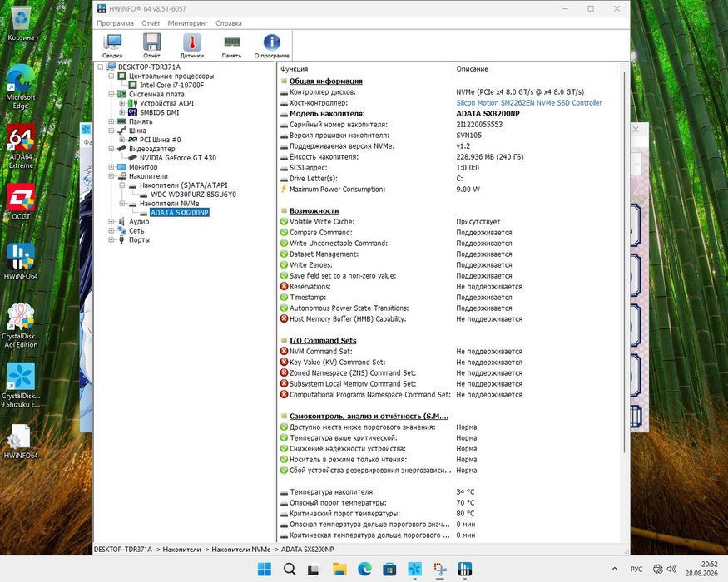Open the HWiNFO64 settings file icon
This screenshot has width=728, height=582.
(21, 441)
